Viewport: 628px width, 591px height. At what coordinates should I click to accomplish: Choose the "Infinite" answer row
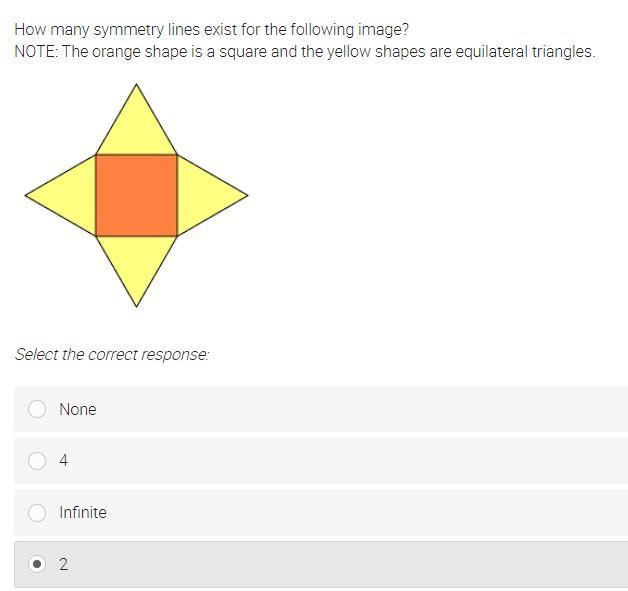tap(321, 513)
